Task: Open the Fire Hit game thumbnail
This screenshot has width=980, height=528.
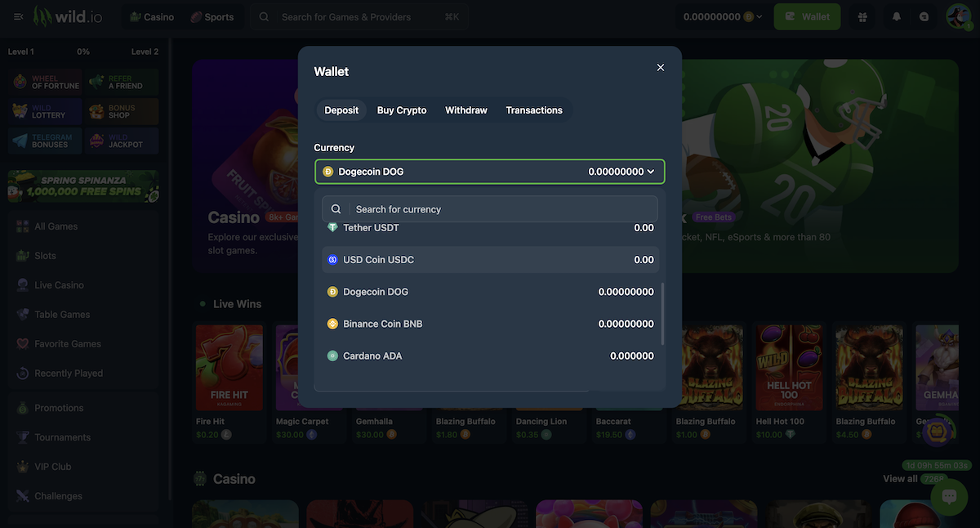Action: [x=229, y=368]
